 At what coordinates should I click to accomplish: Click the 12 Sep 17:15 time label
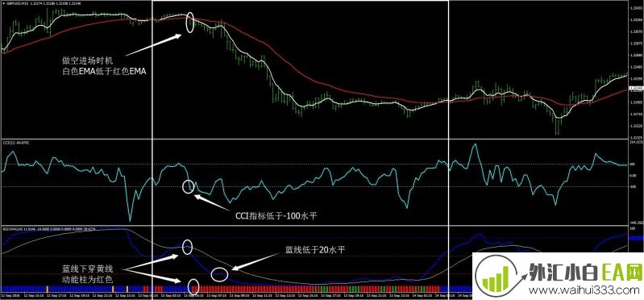click(56, 295)
